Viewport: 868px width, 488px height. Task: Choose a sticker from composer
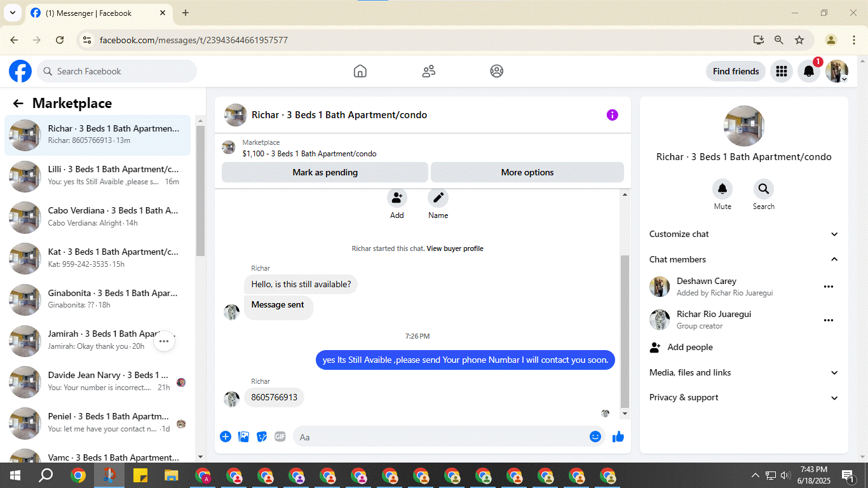pos(262,437)
